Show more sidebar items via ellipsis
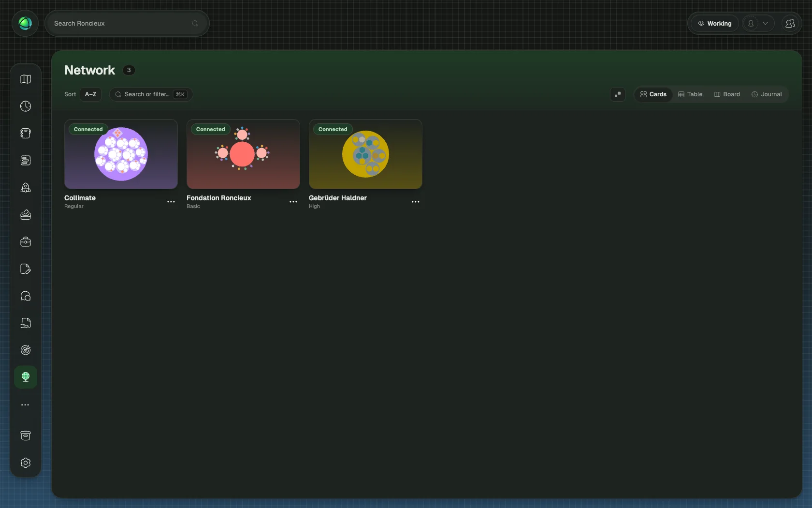 click(x=25, y=405)
